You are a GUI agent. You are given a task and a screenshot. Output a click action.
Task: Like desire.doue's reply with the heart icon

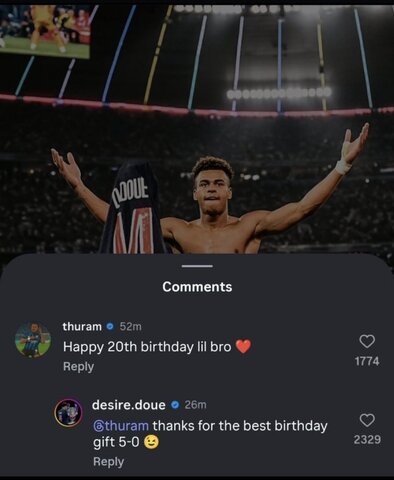click(x=367, y=420)
